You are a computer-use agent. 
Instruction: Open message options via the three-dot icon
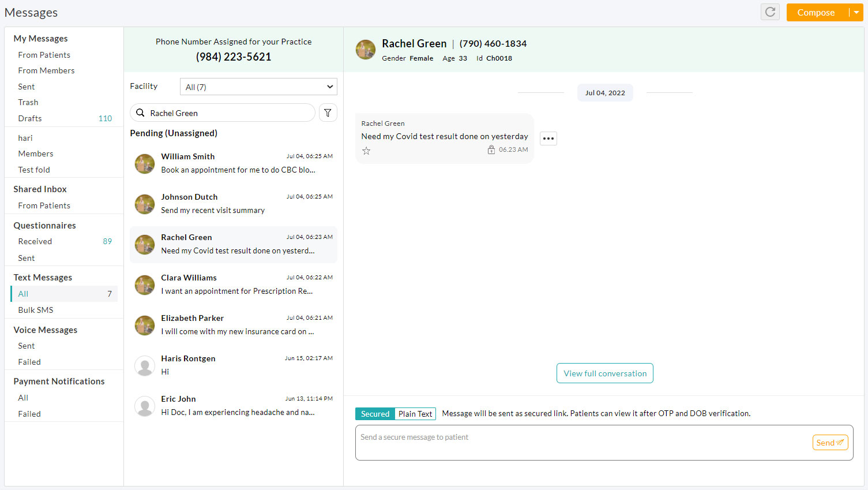pyautogui.click(x=548, y=138)
